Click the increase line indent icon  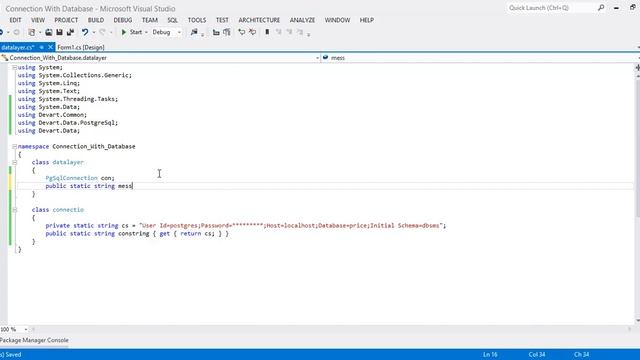(x=227, y=32)
